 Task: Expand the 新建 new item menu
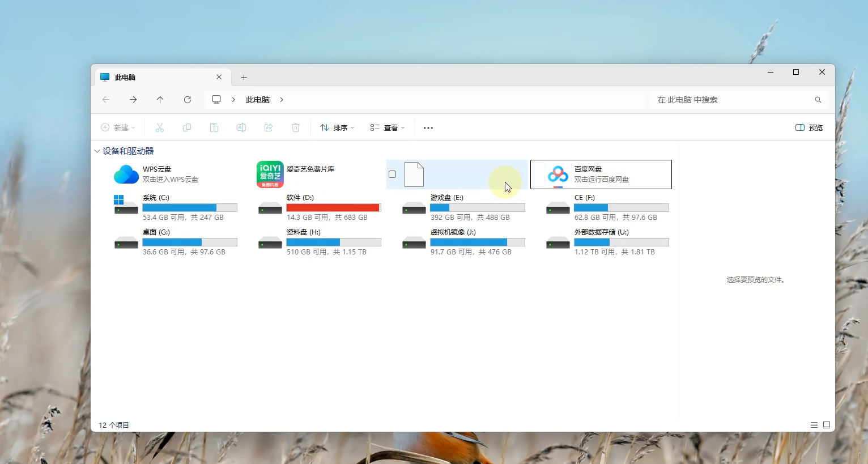(x=118, y=128)
